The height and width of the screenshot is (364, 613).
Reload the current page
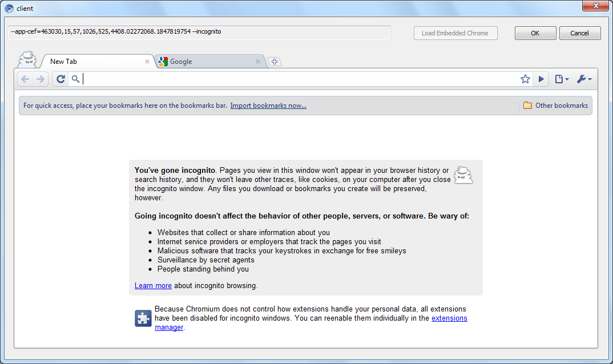(61, 79)
